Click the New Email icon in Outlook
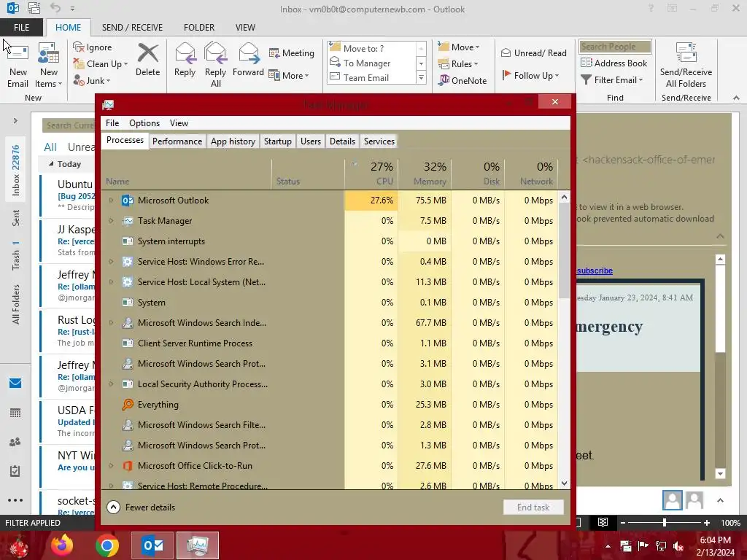 tap(18, 65)
